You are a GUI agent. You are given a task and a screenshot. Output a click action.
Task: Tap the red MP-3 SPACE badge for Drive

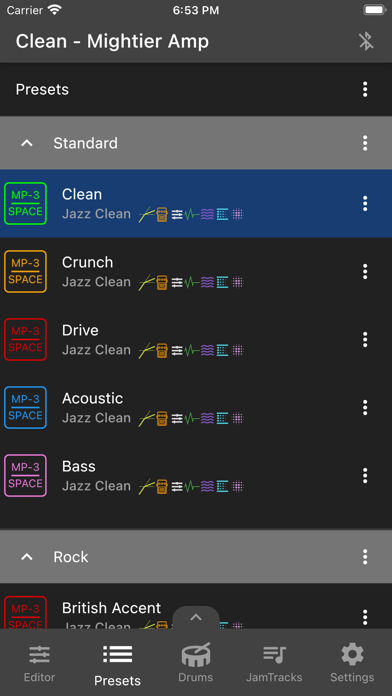(25, 339)
